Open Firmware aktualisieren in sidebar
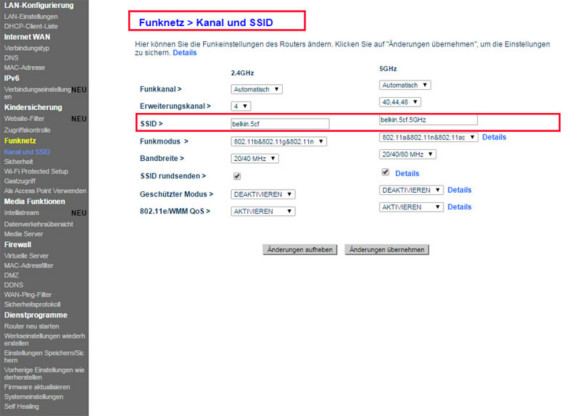Image resolution: width=580 pixels, height=416 pixels. pyautogui.click(x=37, y=387)
